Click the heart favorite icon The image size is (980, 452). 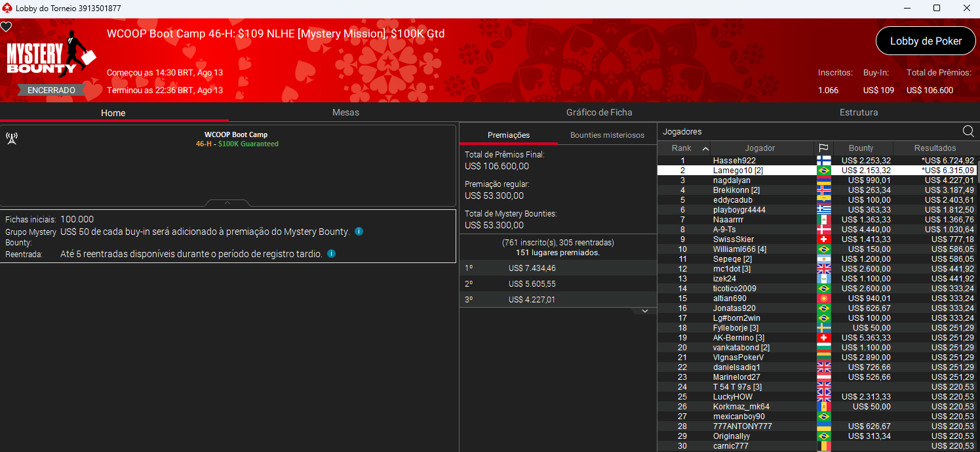pos(6,27)
